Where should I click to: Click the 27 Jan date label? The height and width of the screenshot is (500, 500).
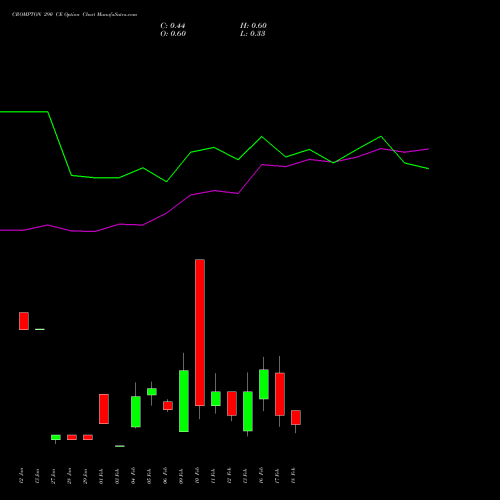click(x=53, y=476)
